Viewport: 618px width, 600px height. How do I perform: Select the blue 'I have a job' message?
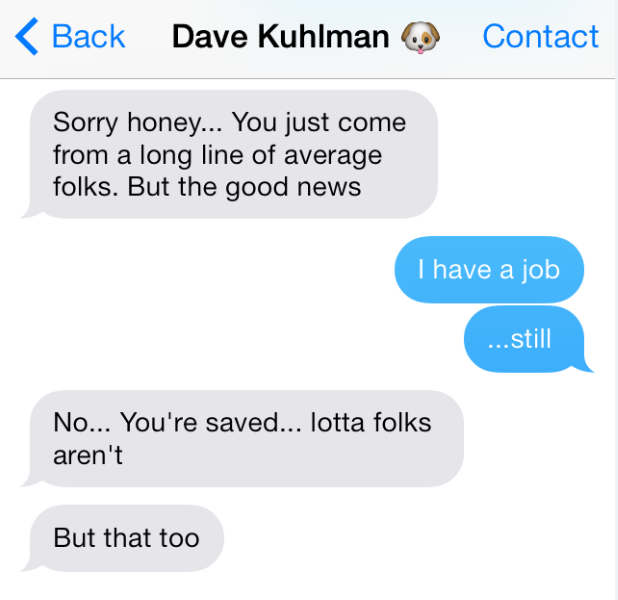pos(489,270)
